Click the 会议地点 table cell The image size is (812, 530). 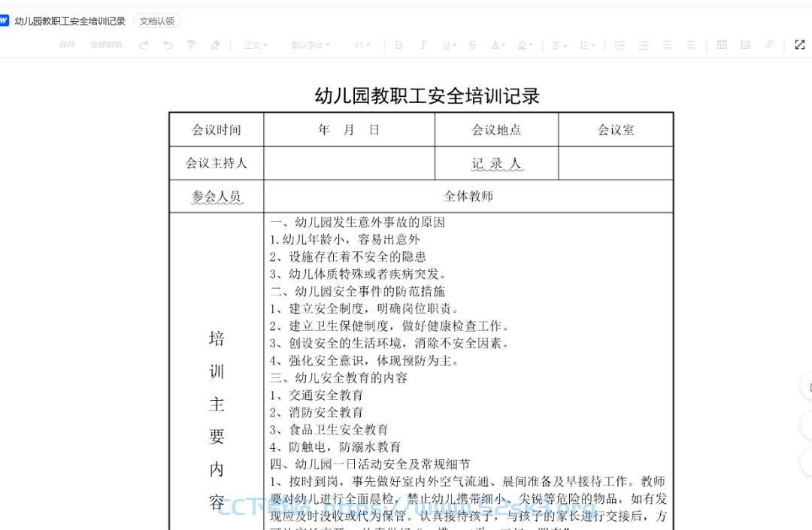497,129
